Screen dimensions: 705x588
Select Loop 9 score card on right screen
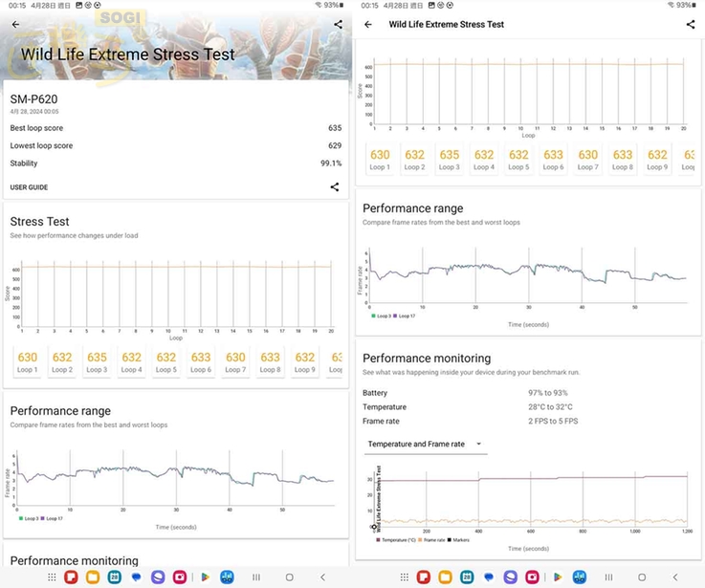pos(657,160)
